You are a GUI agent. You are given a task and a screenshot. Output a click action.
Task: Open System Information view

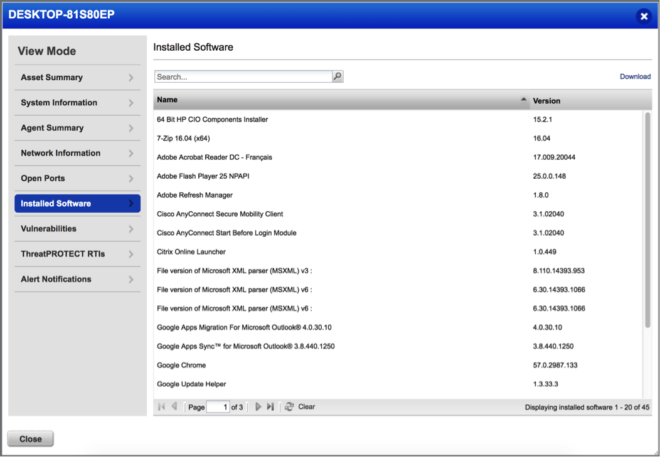point(77,103)
